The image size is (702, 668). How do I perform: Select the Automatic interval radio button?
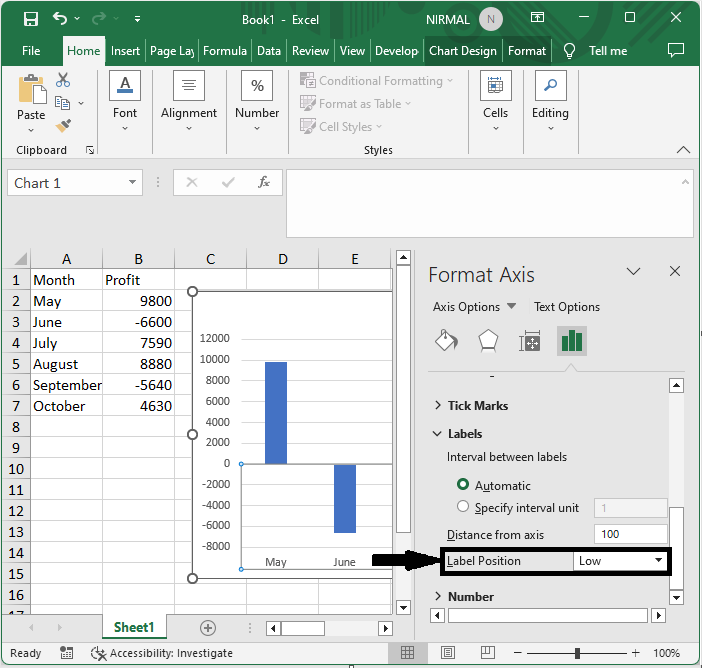point(463,485)
